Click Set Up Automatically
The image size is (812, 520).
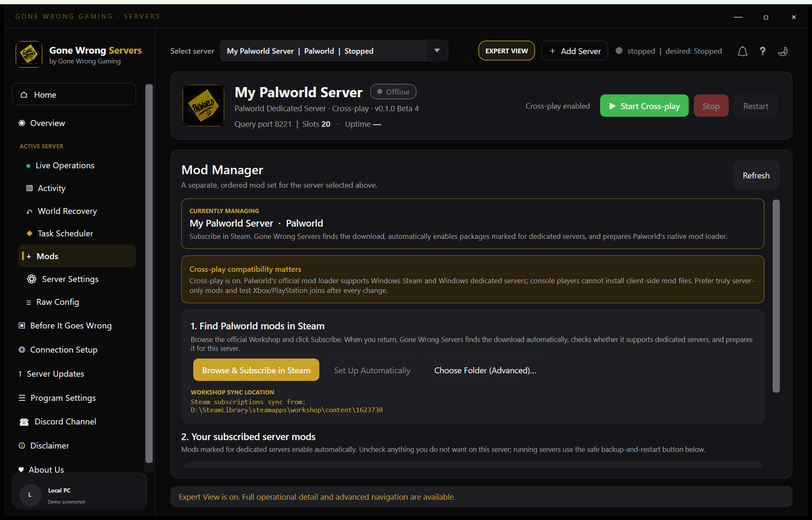coord(372,370)
